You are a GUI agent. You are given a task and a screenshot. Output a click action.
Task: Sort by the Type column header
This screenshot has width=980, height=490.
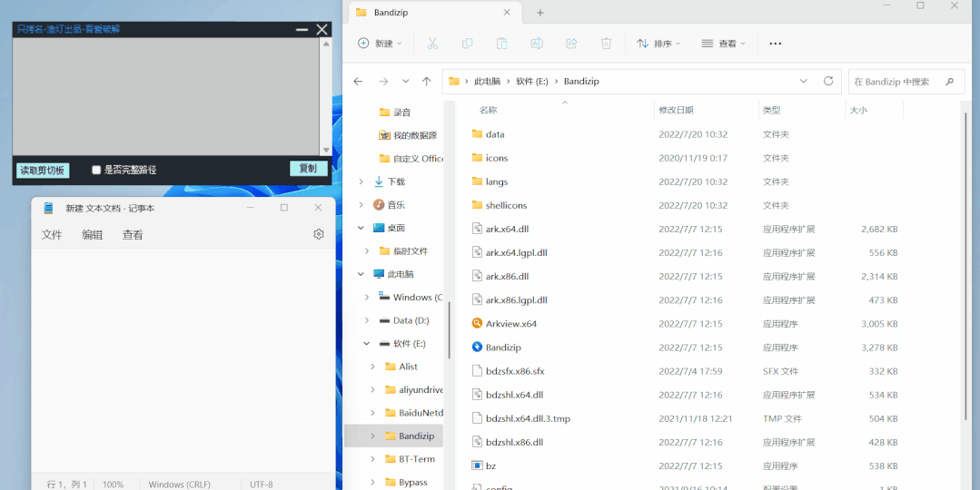(x=771, y=110)
